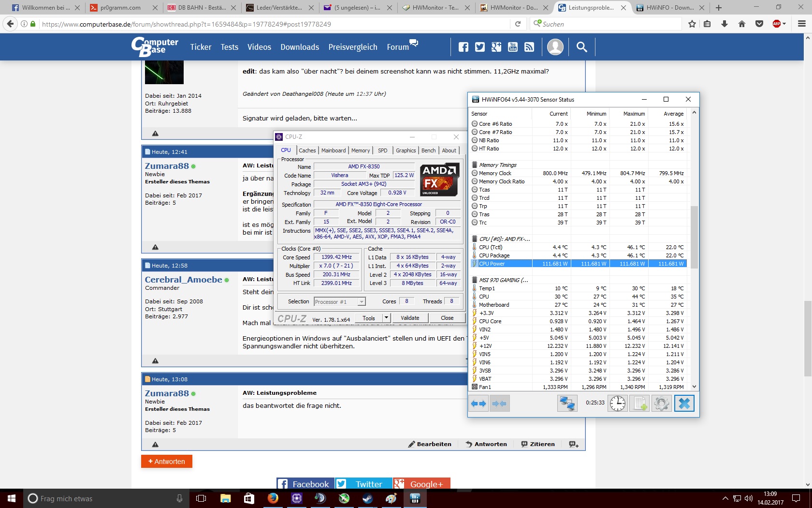
Task: Open the Forum navigation link
Action: pos(402,46)
